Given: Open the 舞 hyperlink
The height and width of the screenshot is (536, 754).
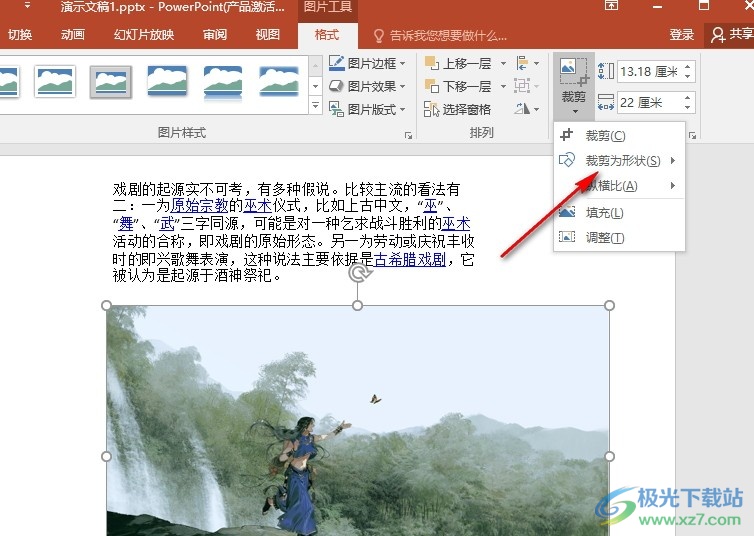Looking at the screenshot, I should coord(126,223).
